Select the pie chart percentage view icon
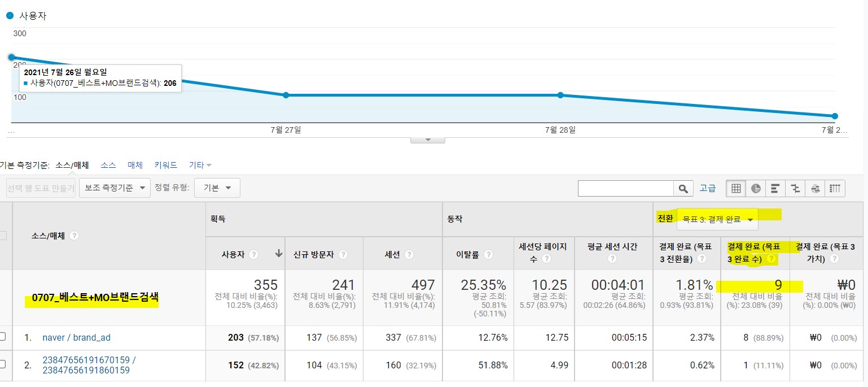The width and height of the screenshot is (868, 387). pyautogui.click(x=756, y=189)
